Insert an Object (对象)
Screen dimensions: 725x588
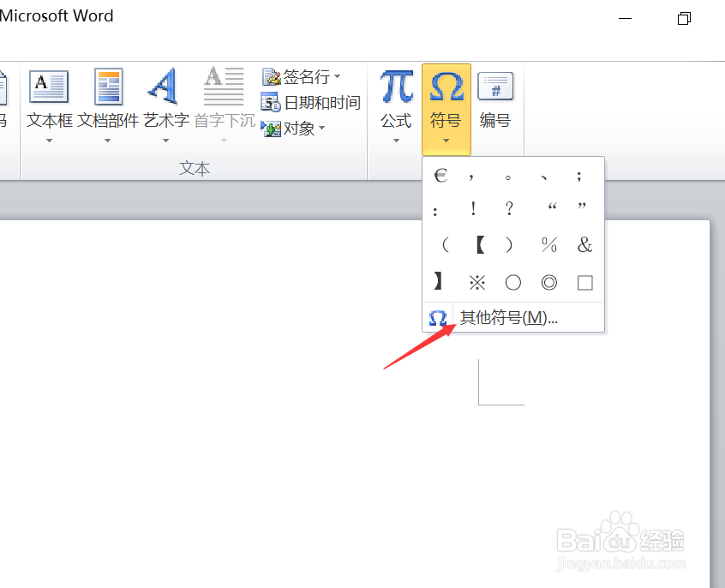click(288, 129)
